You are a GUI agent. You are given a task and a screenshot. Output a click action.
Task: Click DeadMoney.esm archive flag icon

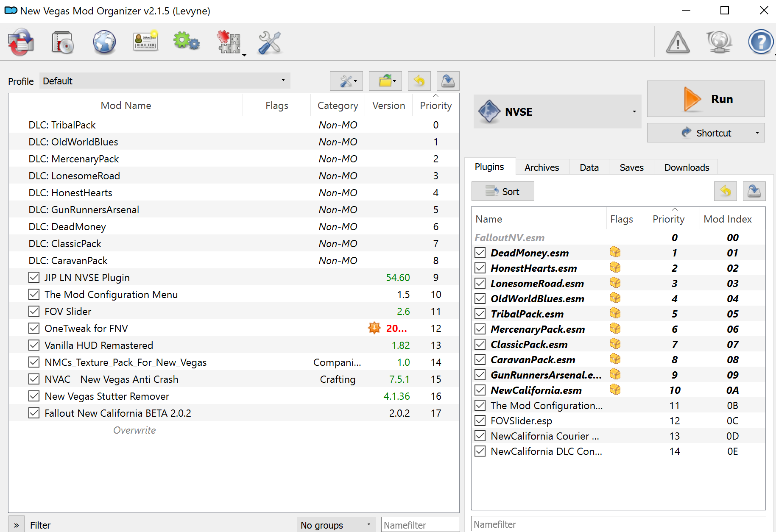615,253
